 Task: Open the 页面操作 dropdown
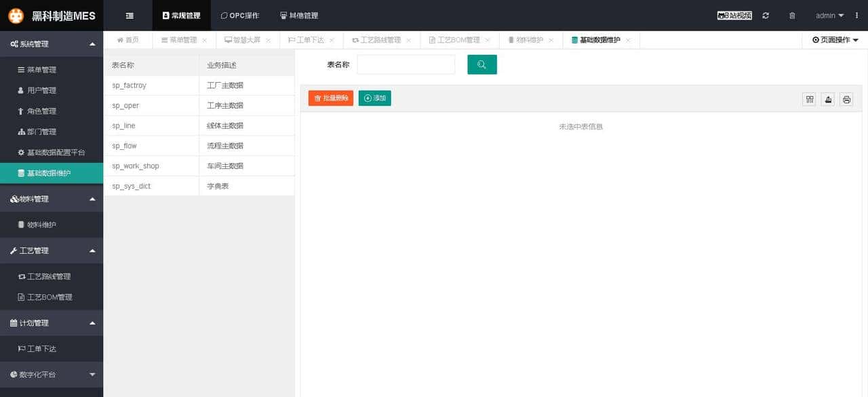(x=834, y=39)
